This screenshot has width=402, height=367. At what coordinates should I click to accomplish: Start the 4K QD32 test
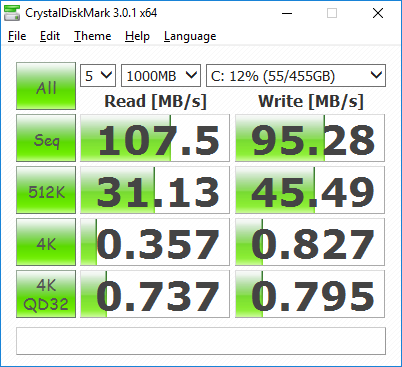point(46,294)
